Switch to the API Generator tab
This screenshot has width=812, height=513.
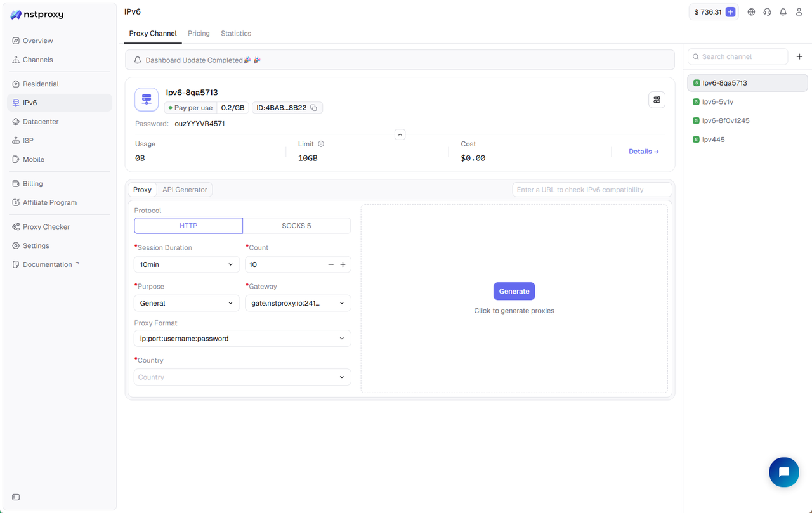[x=185, y=190]
